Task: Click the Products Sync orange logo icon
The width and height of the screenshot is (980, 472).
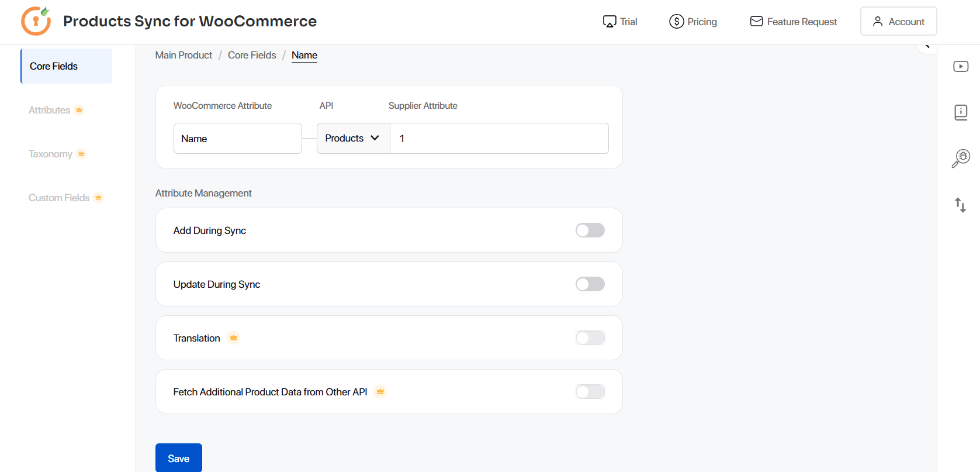Action: (36, 21)
